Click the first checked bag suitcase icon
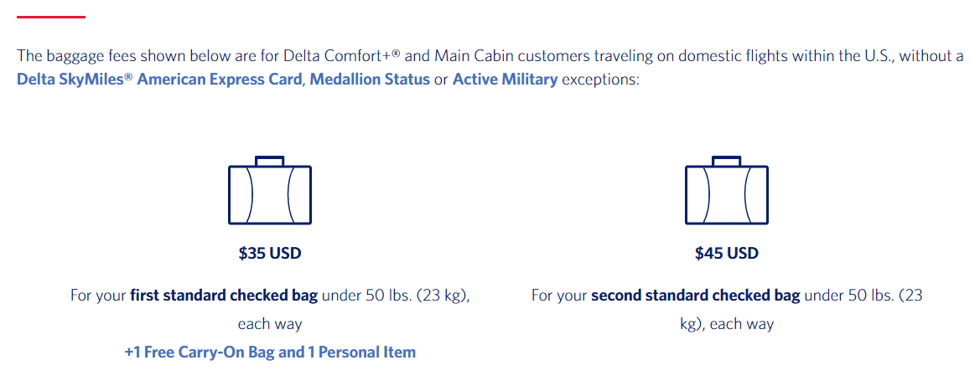 coord(270,193)
